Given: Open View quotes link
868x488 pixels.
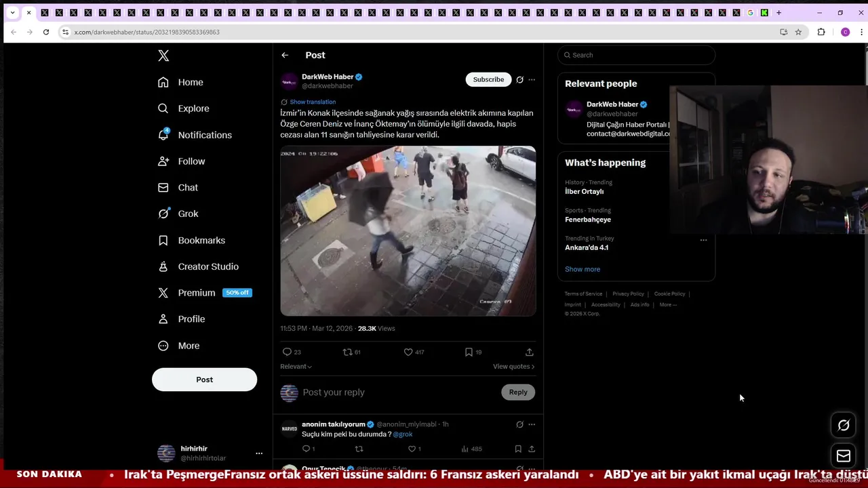Looking at the screenshot, I should coord(513,367).
